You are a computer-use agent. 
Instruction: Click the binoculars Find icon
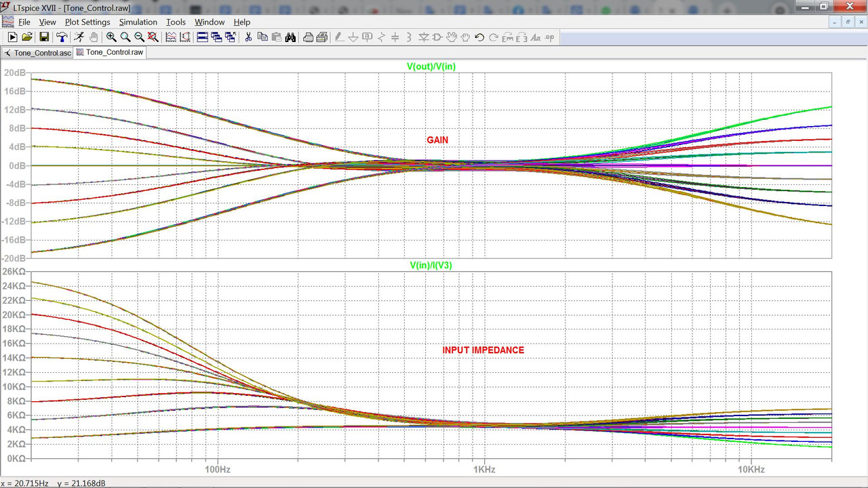tap(290, 37)
